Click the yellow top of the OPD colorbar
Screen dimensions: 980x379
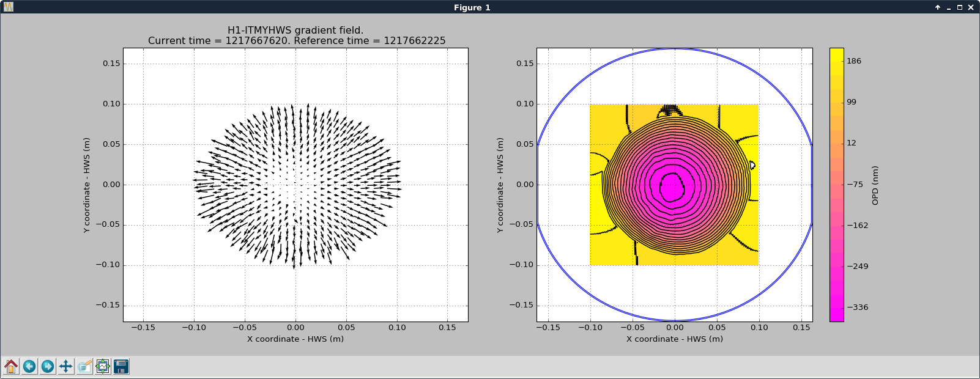click(x=837, y=54)
